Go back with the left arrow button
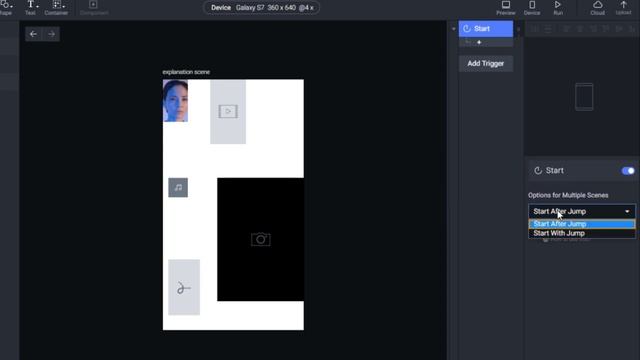 (x=33, y=34)
